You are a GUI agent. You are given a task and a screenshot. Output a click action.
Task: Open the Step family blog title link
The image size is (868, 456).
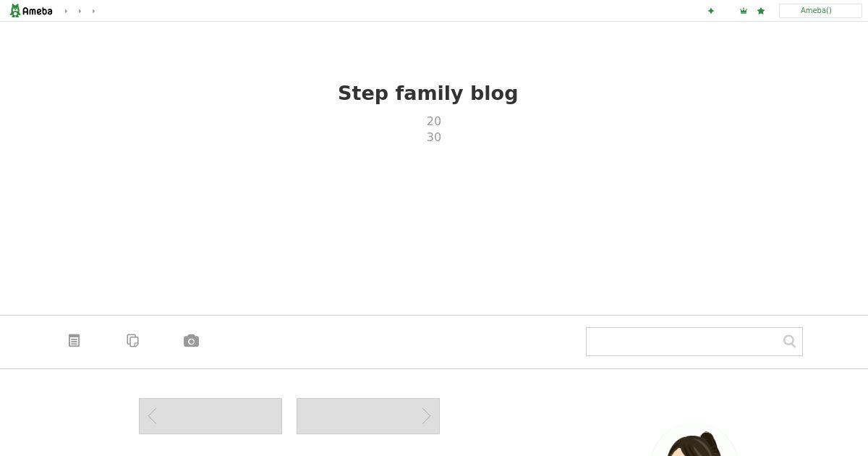(x=428, y=93)
